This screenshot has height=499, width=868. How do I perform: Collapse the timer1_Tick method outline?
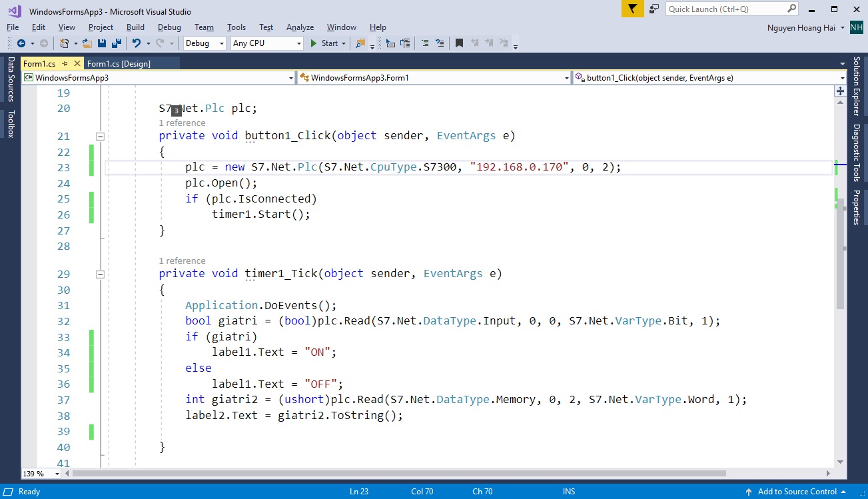[100, 274]
